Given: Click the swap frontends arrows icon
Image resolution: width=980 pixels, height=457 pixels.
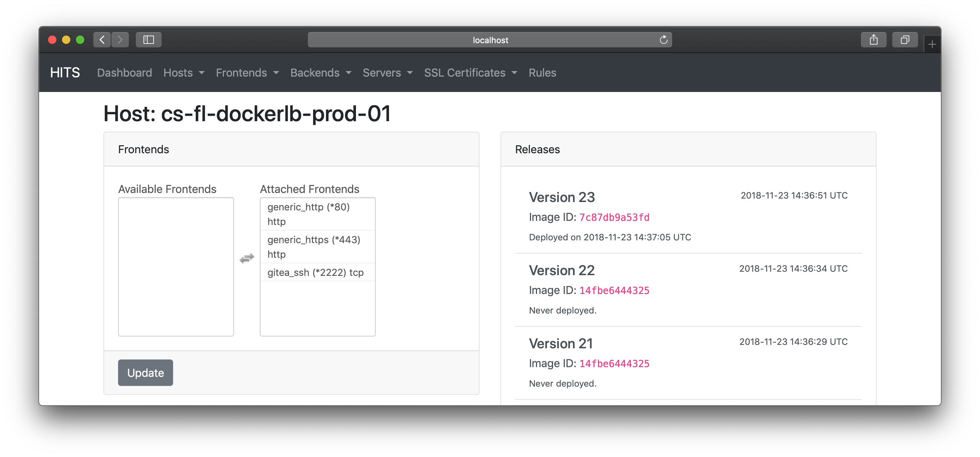Looking at the screenshot, I should click(x=247, y=258).
